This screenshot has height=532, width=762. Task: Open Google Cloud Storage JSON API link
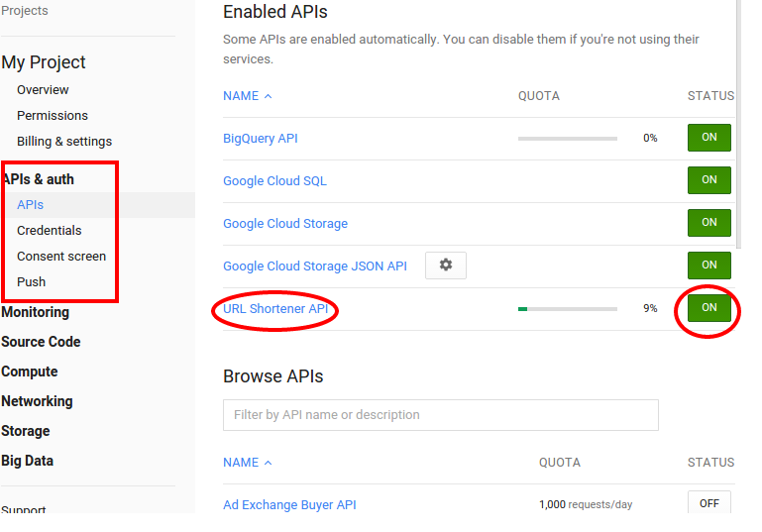pos(315,266)
